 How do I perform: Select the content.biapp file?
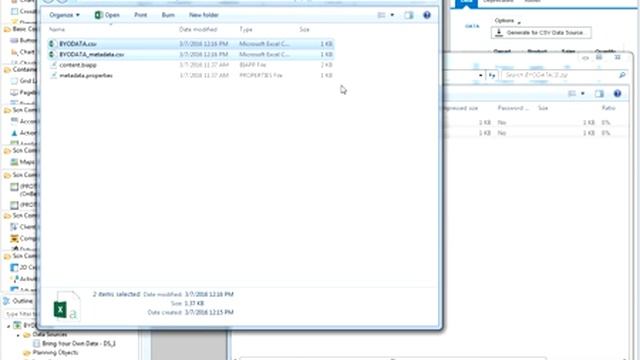pyautogui.click(x=191, y=65)
